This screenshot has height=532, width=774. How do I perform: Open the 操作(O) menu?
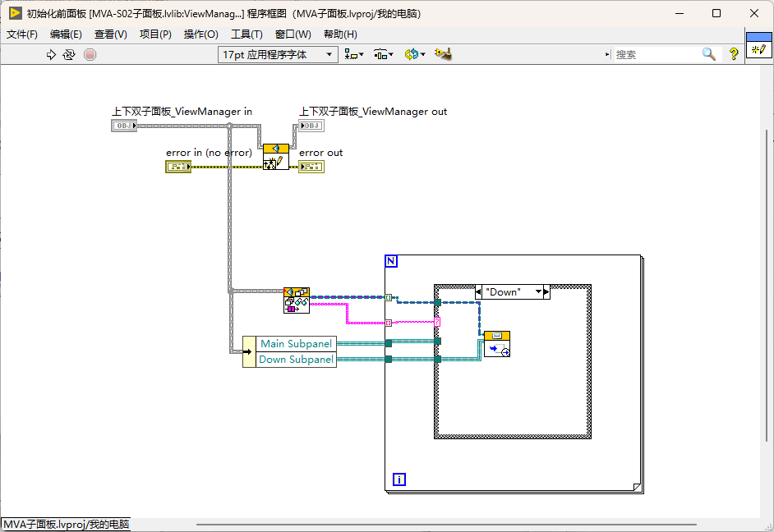201,34
